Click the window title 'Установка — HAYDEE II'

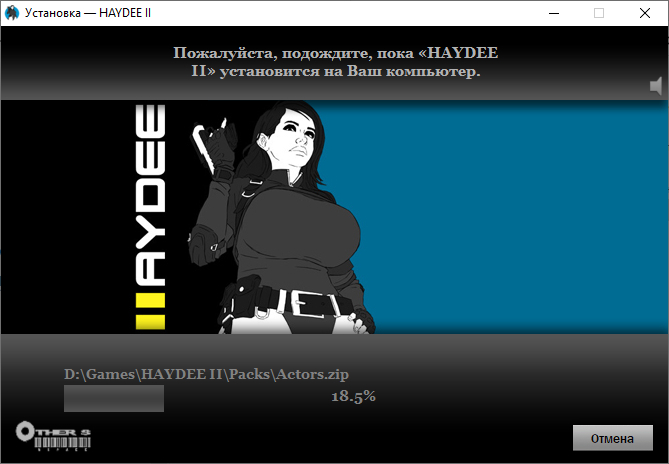pyautogui.click(x=88, y=13)
